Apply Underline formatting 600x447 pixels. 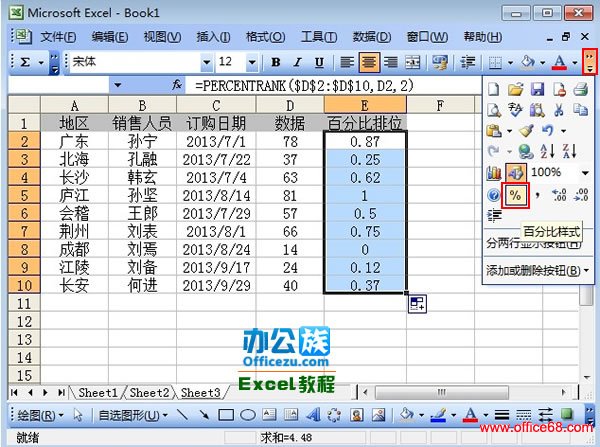coord(319,62)
